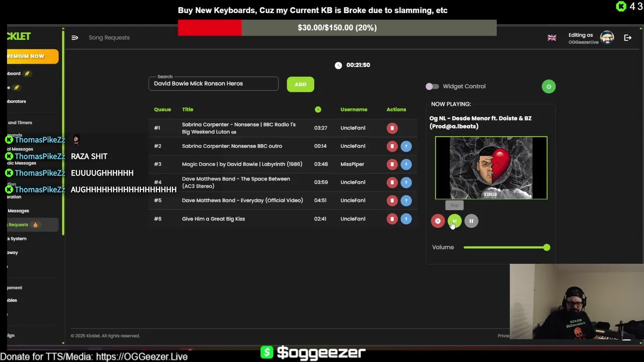The height and width of the screenshot is (362, 644).
Task: Click the user profile avatar
Action: tap(607, 38)
